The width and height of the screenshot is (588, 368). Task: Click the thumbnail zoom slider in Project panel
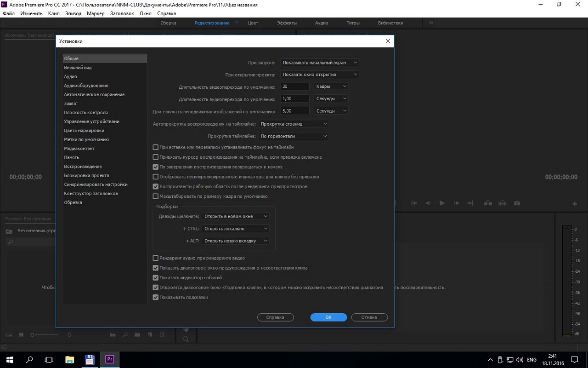click(x=45, y=335)
